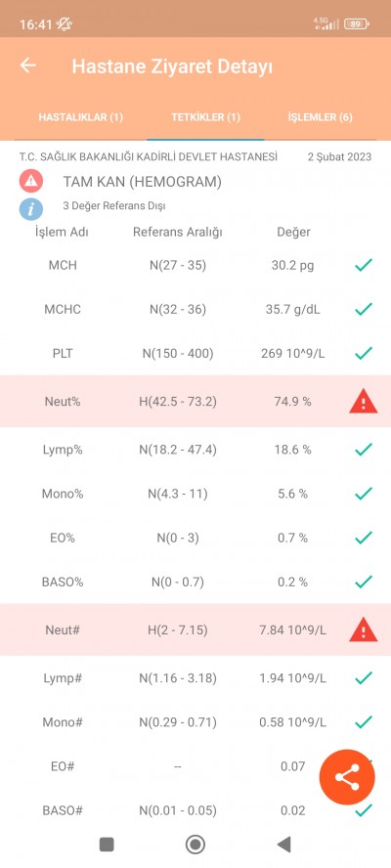The image size is (391, 868).
Task: Tap the 3 Değer Referans Dışı text
Action: pos(114,206)
